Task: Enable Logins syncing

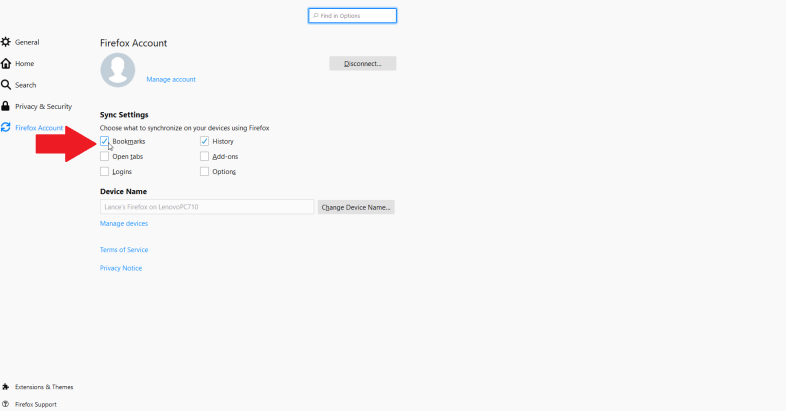Action: click(x=104, y=171)
